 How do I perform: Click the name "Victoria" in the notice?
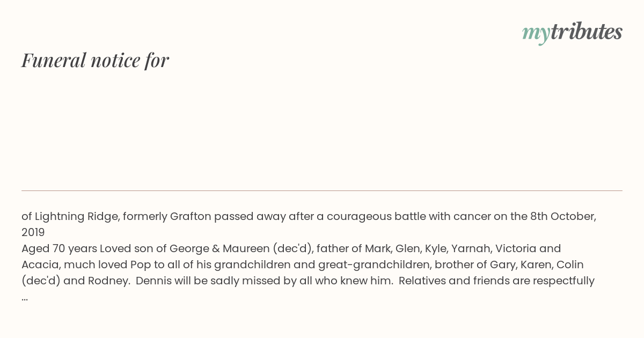516,249
